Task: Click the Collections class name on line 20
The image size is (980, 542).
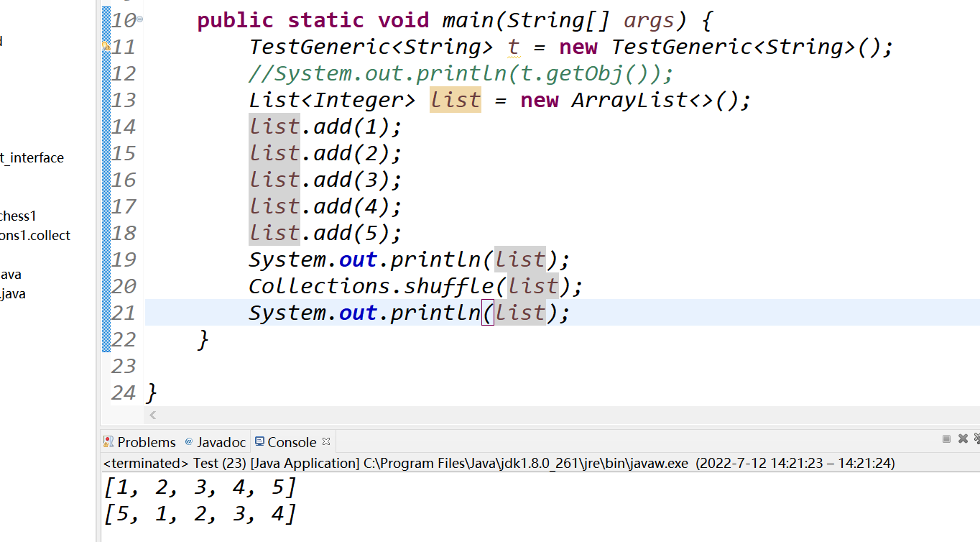Action: pos(319,286)
